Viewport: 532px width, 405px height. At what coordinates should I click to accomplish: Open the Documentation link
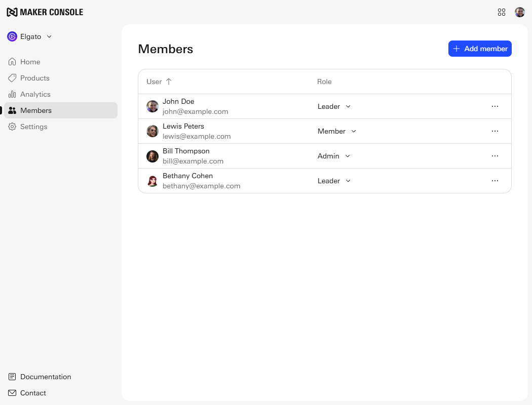(x=45, y=377)
